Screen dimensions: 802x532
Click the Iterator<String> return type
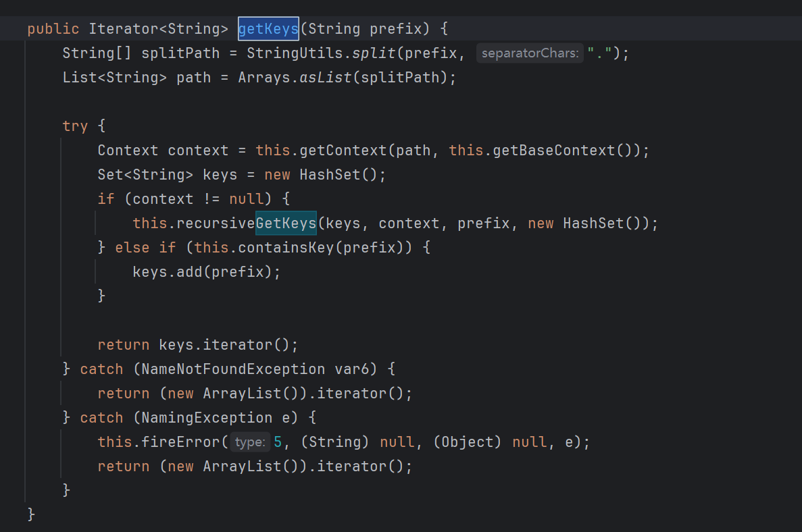[x=159, y=29]
